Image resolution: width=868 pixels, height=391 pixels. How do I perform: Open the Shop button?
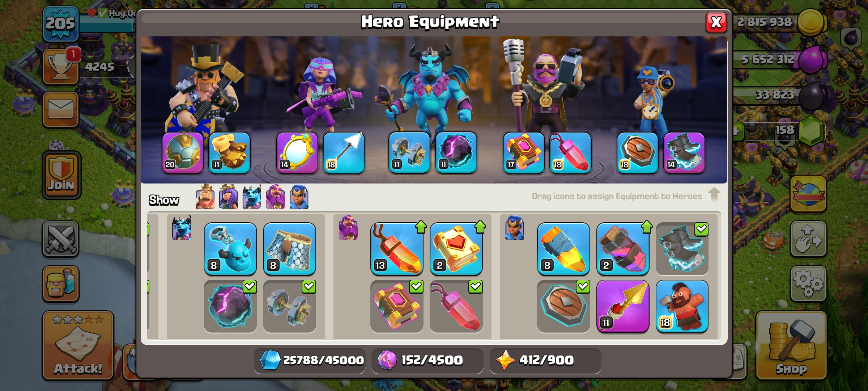click(791, 345)
